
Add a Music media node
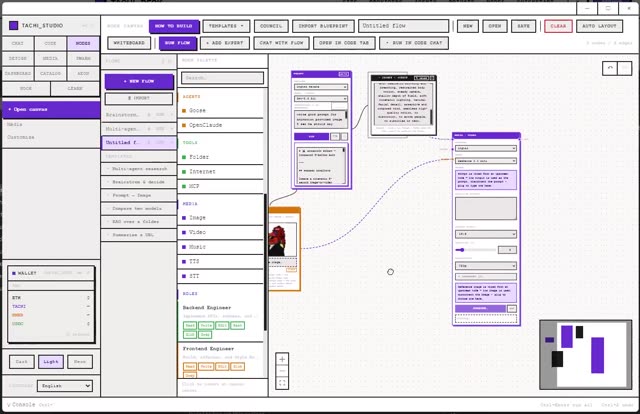click(x=221, y=247)
